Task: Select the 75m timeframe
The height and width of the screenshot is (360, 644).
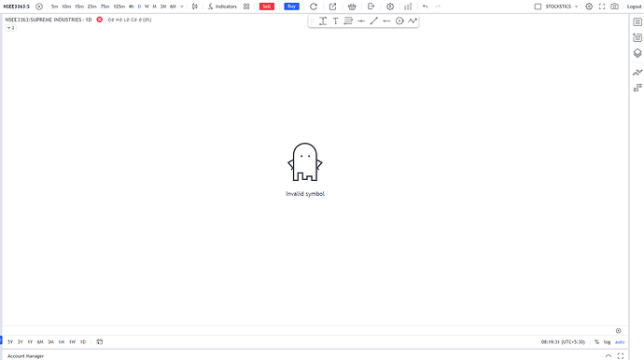Action: point(105,7)
